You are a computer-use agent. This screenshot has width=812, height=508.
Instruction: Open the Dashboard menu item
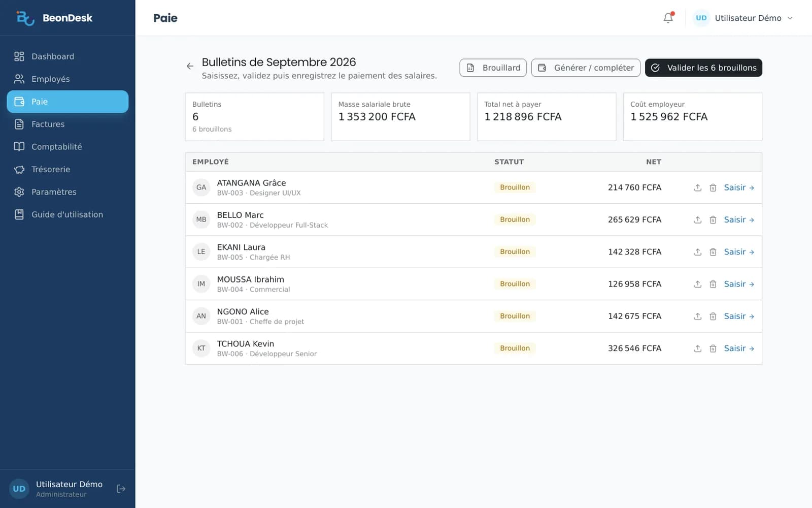coord(67,56)
